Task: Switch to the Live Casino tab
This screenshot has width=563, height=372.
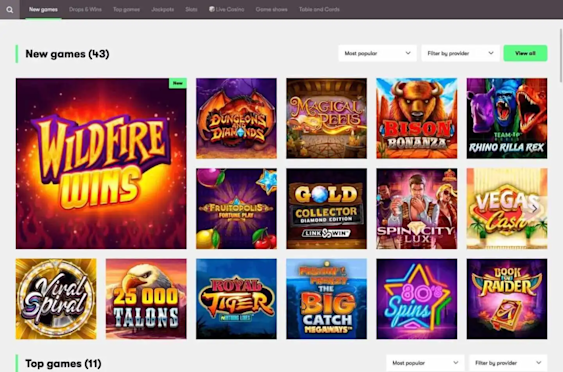Action: [227, 9]
